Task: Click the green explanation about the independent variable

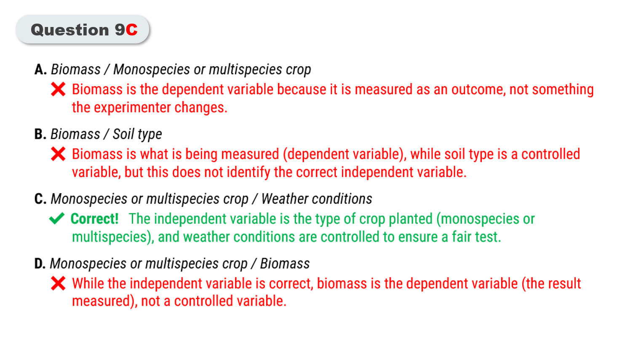Action: click(303, 228)
